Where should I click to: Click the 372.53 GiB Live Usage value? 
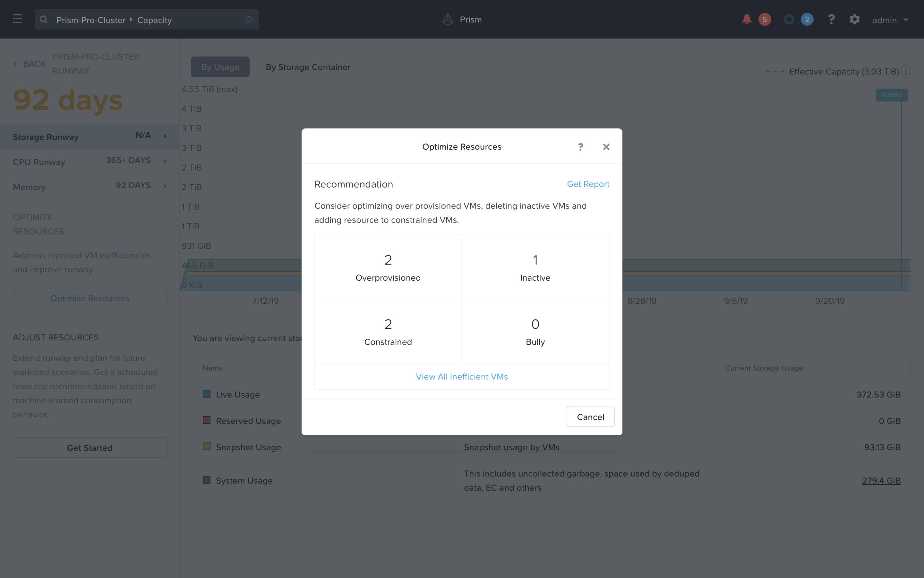[x=878, y=395]
